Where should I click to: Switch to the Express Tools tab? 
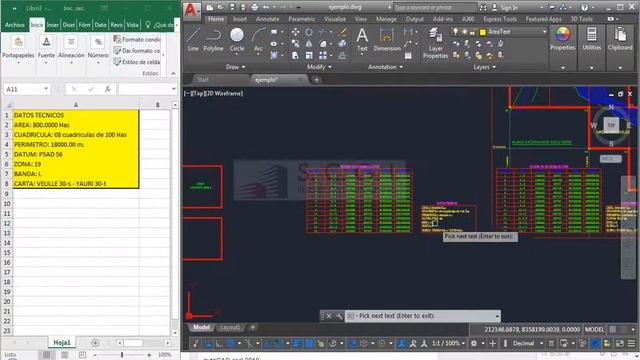[x=500, y=19]
